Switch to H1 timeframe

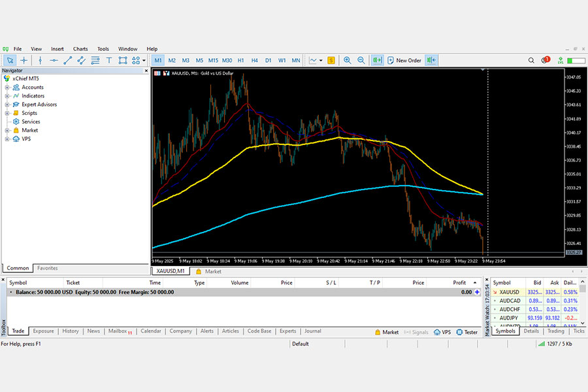click(240, 60)
